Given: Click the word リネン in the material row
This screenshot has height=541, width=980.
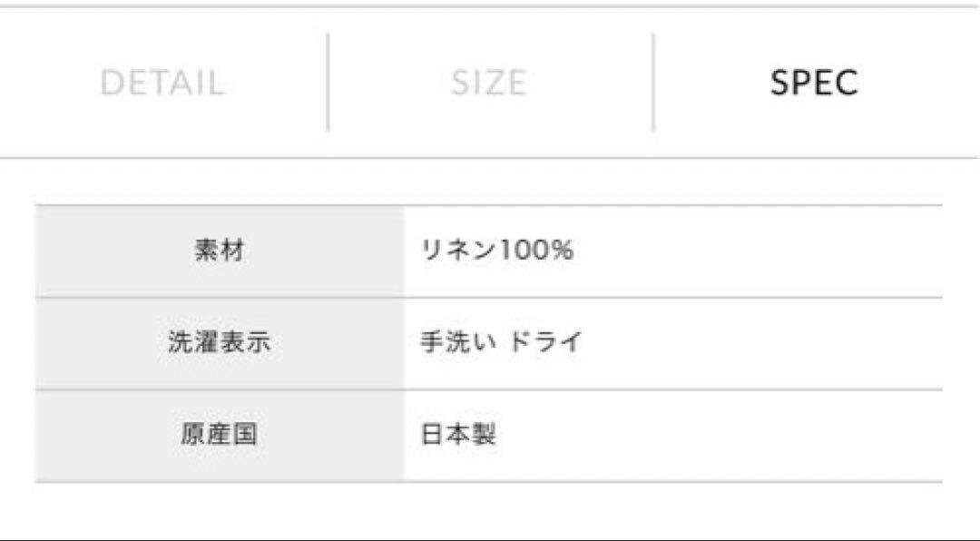Looking at the screenshot, I should [458, 251].
